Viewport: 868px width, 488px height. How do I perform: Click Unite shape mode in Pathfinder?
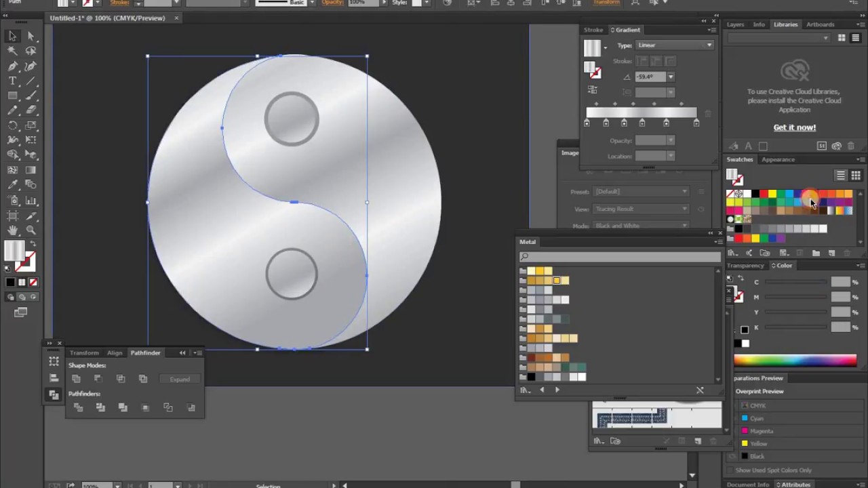[x=76, y=379]
